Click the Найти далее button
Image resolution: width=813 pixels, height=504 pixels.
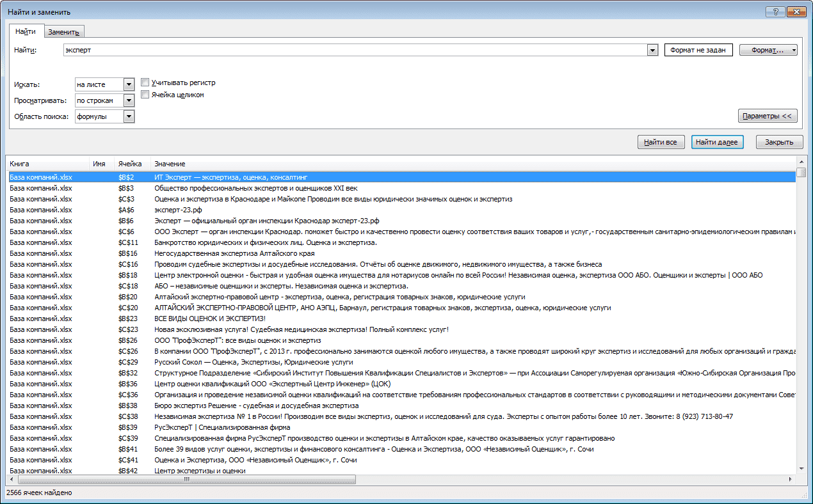coord(717,142)
